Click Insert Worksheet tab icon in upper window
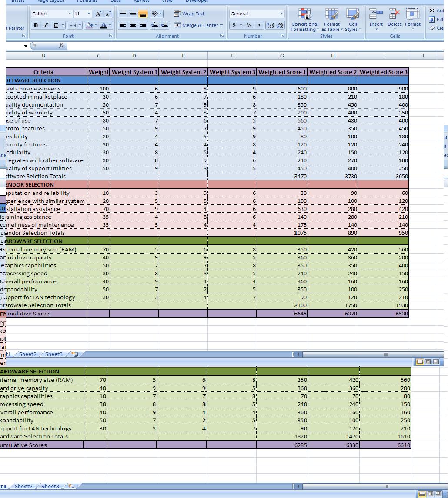 tap(75, 354)
